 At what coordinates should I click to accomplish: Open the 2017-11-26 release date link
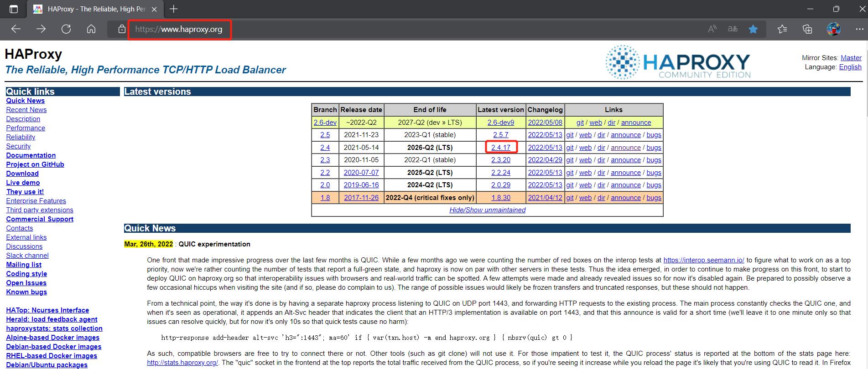tap(361, 198)
